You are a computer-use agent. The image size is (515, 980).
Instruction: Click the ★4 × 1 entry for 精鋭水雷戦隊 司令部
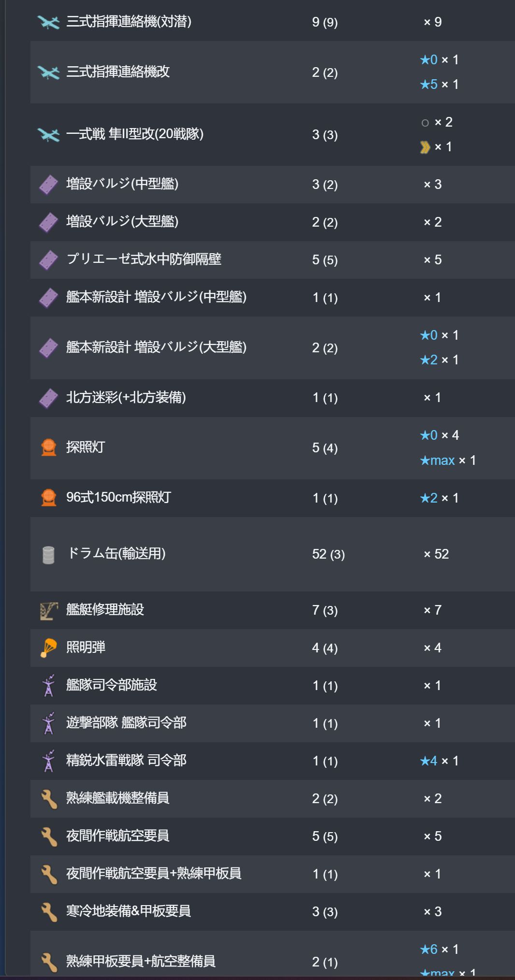point(439,761)
